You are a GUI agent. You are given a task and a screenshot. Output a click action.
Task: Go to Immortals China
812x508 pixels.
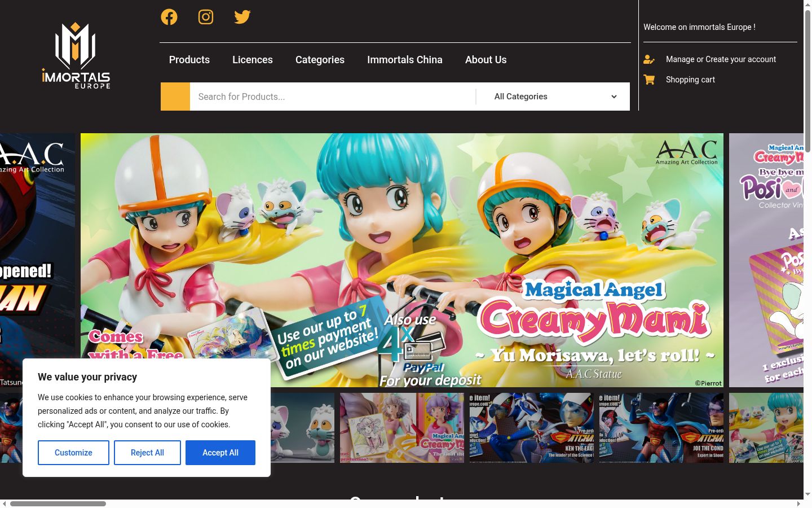[405, 60]
